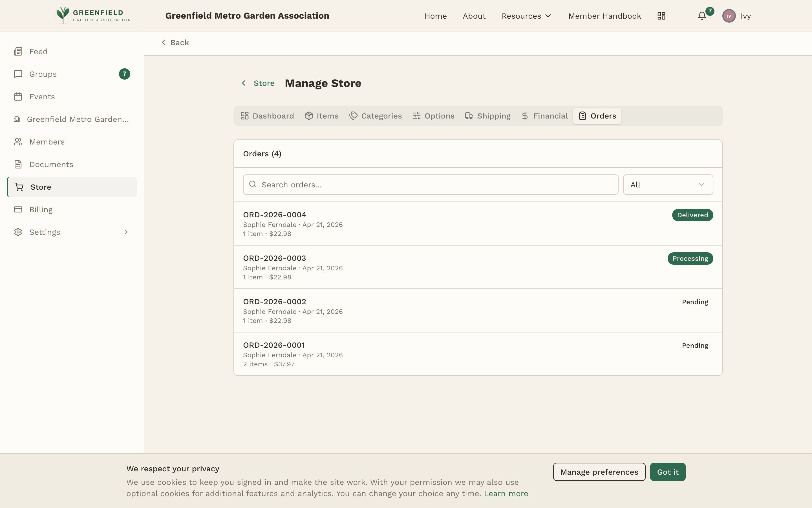812x508 pixels.
Task: Click the sliders icon on the Options tab
Action: click(417, 116)
